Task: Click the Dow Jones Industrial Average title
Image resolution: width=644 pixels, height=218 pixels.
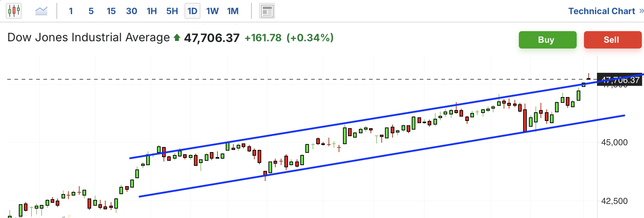Action: click(x=89, y=37)
